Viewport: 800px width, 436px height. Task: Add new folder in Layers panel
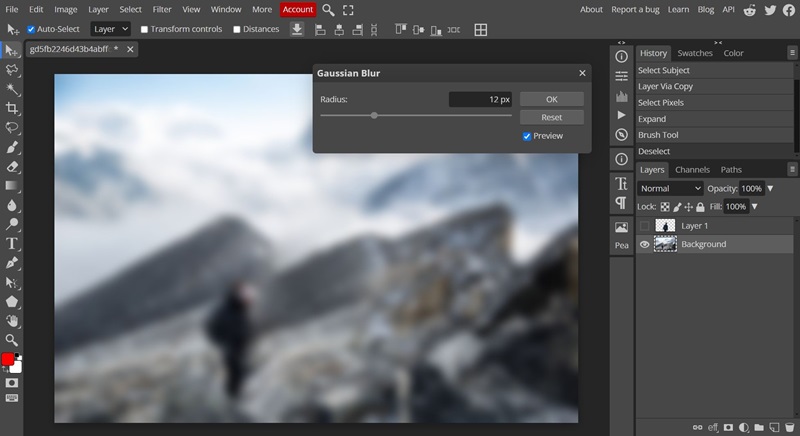point(759,427)
